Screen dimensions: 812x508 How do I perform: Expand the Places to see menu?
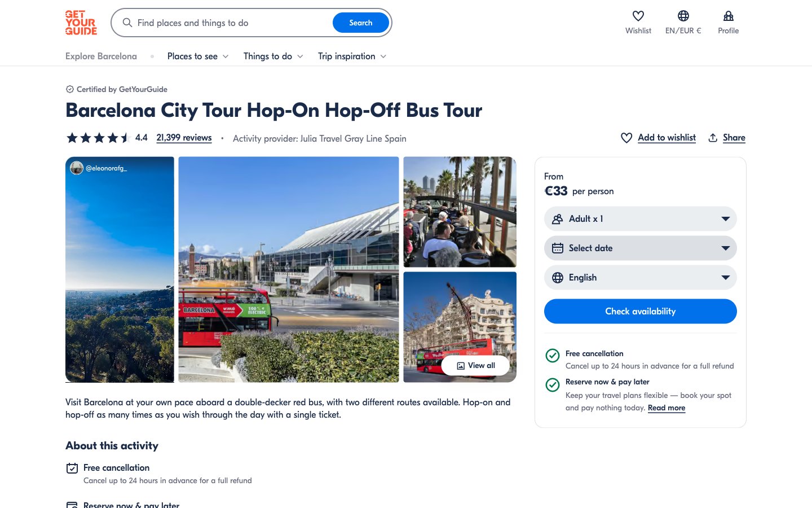[x=198, y=56]
